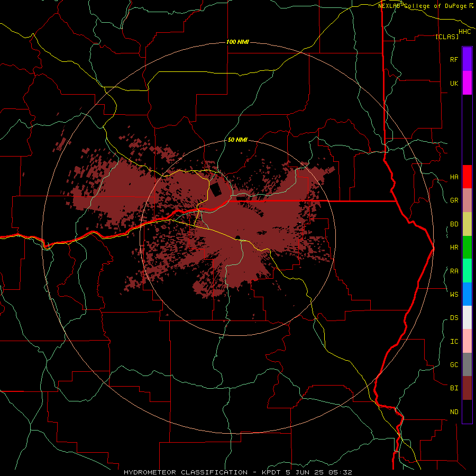The width and height of the screenshot is (476, 476).
Task: Click the GC legend label
Action: [454, 365]
